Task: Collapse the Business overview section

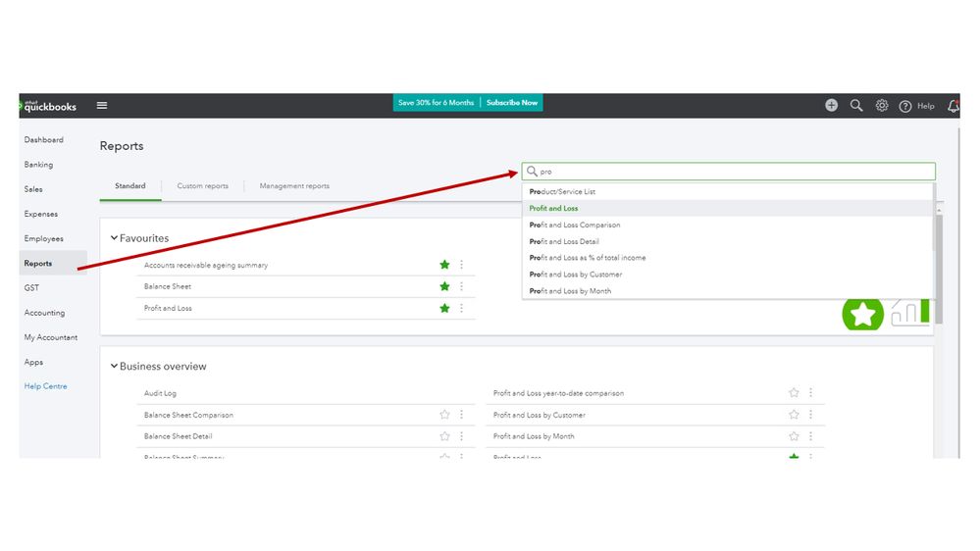Action: click(x=114, y=366)
